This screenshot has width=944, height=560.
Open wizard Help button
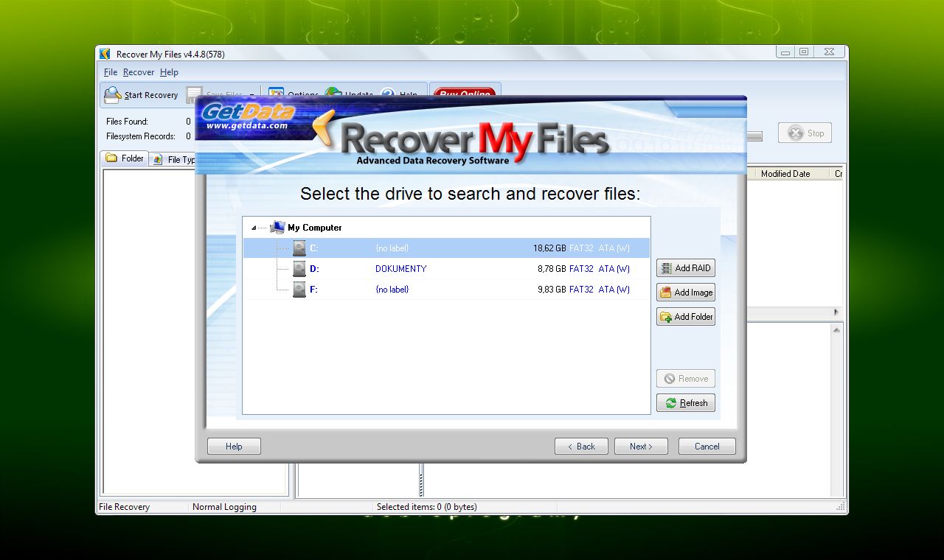234,447
